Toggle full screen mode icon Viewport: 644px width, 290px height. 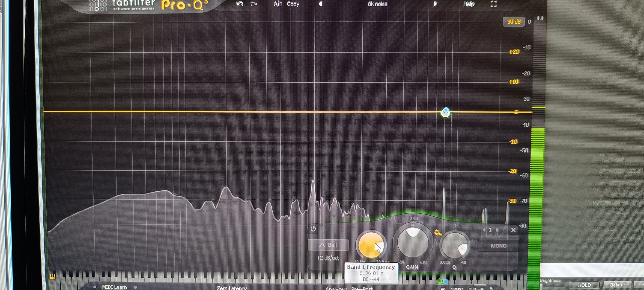point(494,4)
